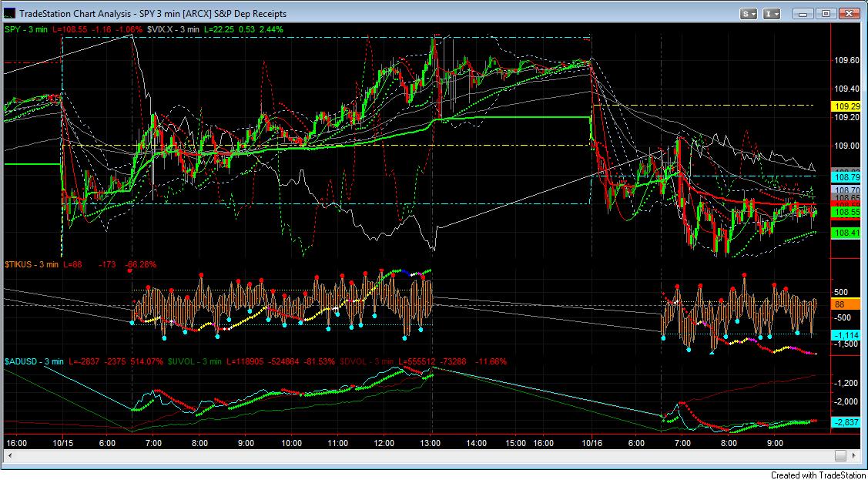The height and width of the screenshot is (480, 868).
Task: Click the 109.20 price axis label
Action: point(846,117)
